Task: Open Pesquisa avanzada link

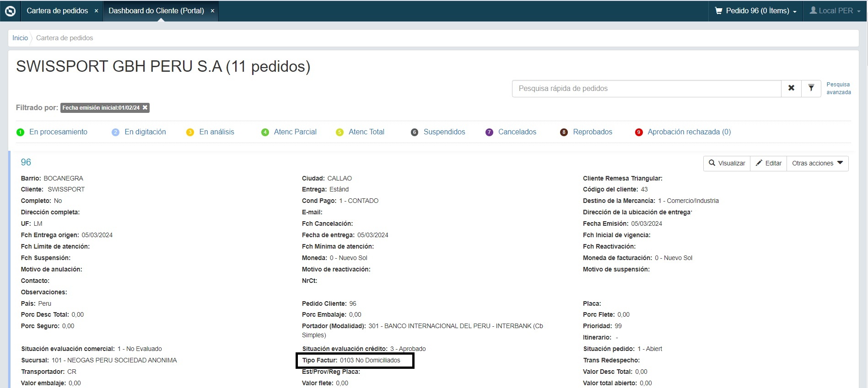Action: tap(838, 88)
